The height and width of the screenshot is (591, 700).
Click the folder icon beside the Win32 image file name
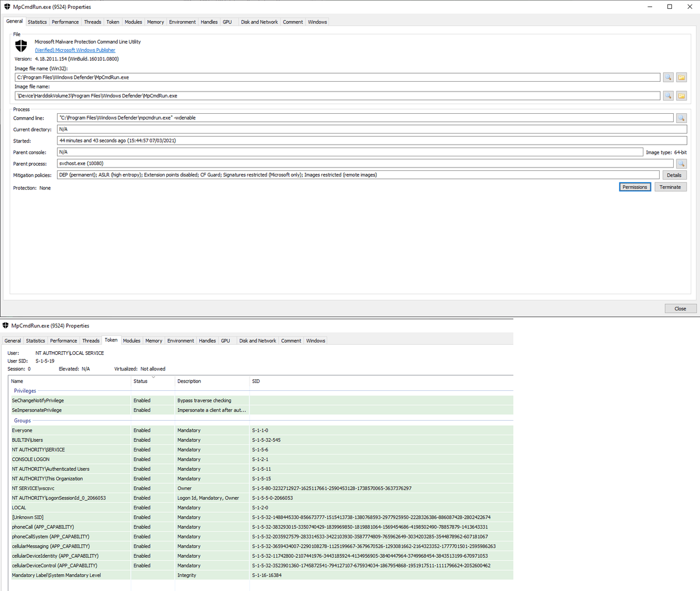point(681,77)
